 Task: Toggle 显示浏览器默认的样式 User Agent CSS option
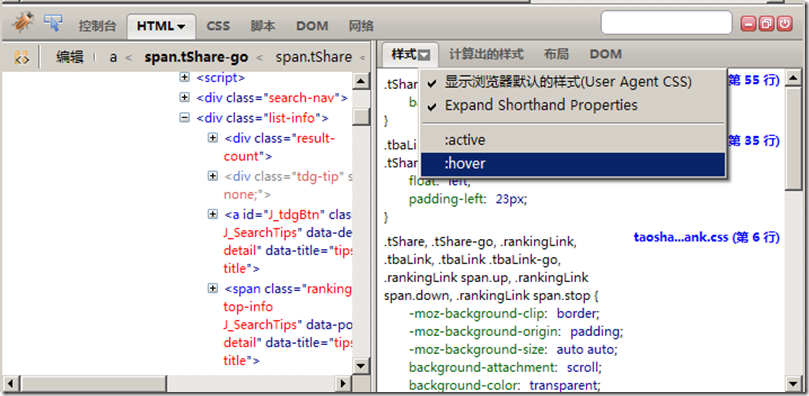[x=573, y=81]
